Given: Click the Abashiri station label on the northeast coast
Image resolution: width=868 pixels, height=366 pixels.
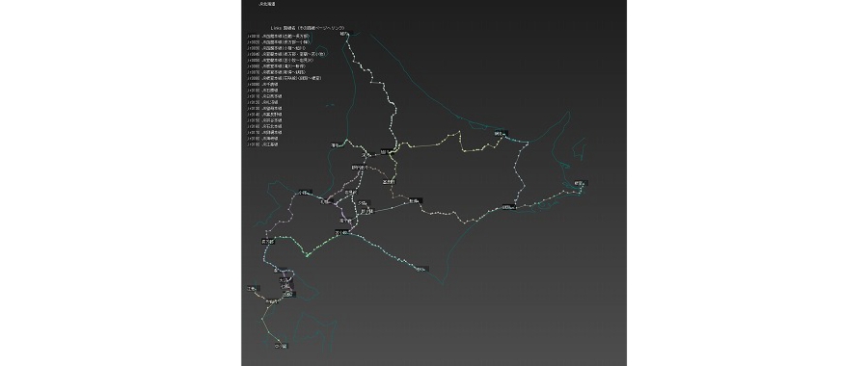Looking at the screenshot, I should click(x=500, y=133).
